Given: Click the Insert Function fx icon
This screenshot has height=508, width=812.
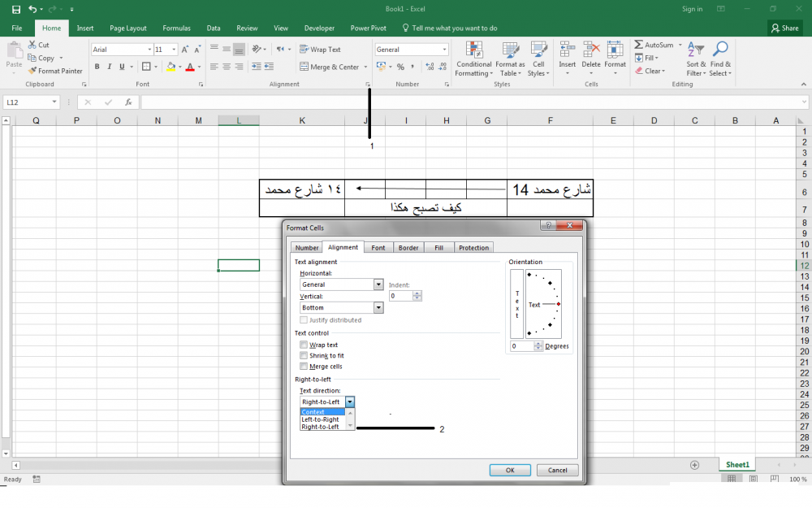Looking at the screenshot, I should coord(128,102).
